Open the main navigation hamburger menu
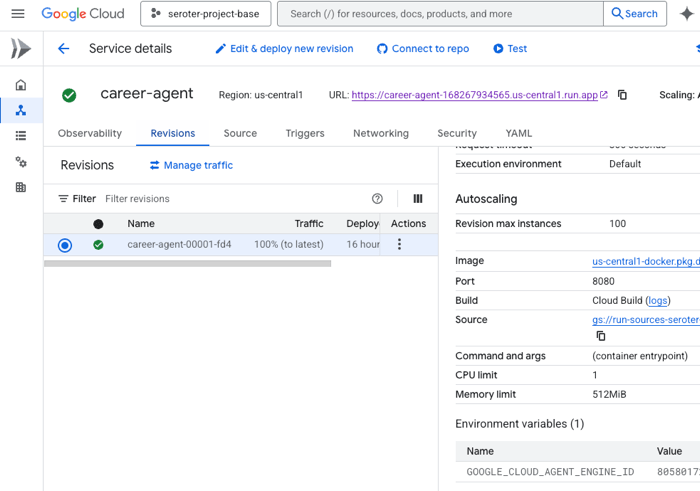The image size is (700, 491). click(18, 14)
